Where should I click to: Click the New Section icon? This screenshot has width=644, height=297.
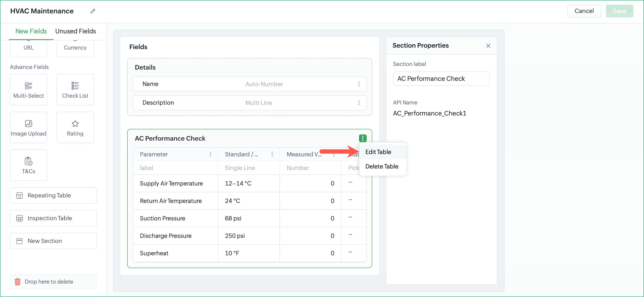pyautogui.click(x=20, y=241)
